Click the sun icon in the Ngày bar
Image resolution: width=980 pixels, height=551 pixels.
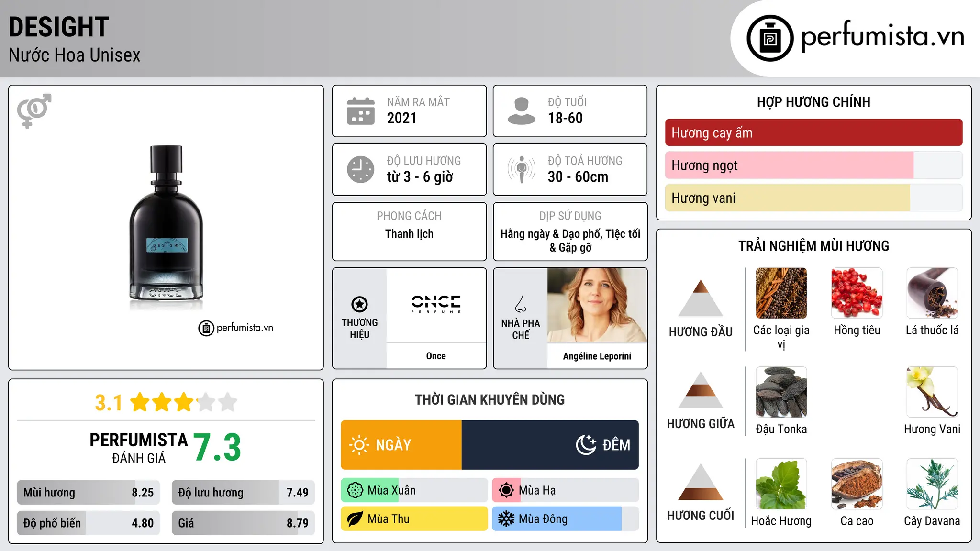(x=359, y=445)
